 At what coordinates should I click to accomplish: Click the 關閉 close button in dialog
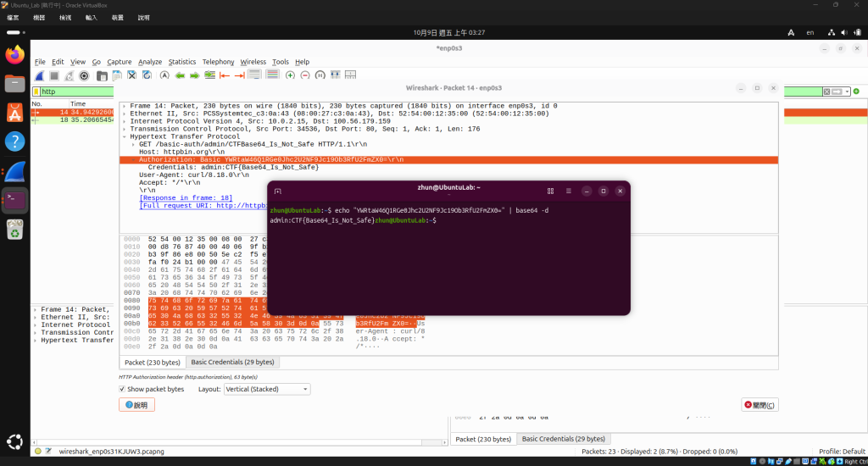point(760,405)
